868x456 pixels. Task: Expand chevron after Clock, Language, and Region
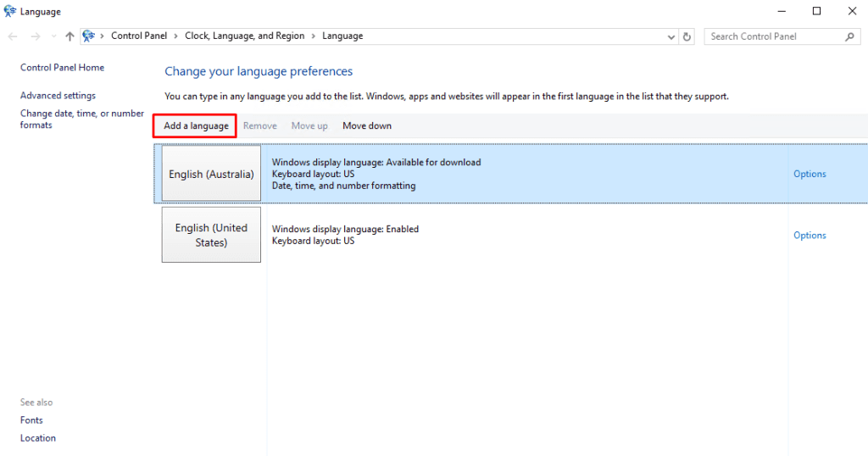tap(314, 36)
